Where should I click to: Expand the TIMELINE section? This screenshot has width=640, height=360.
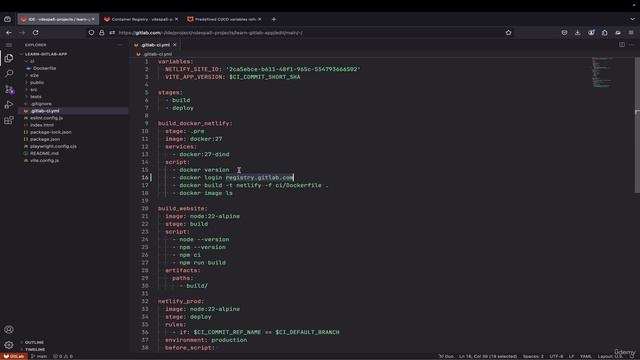(x=35, y=349)
